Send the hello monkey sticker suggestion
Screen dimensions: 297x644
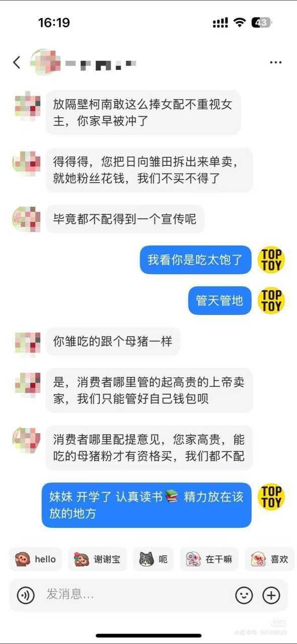(x=35, y=559)
